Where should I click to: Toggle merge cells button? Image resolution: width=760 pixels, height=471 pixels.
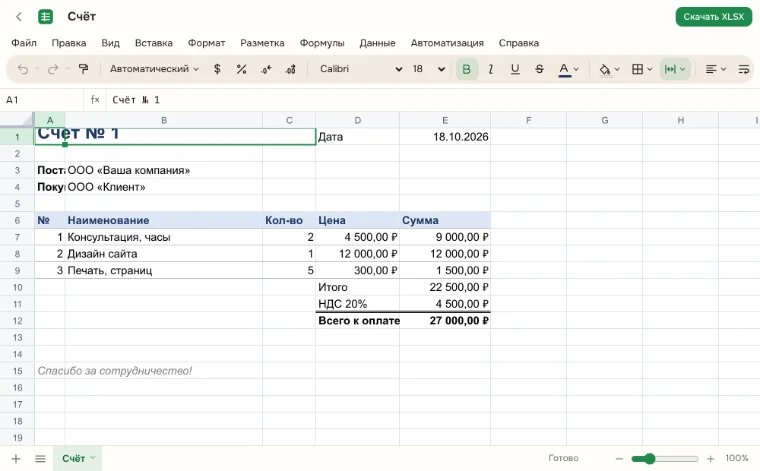[670, 69]
